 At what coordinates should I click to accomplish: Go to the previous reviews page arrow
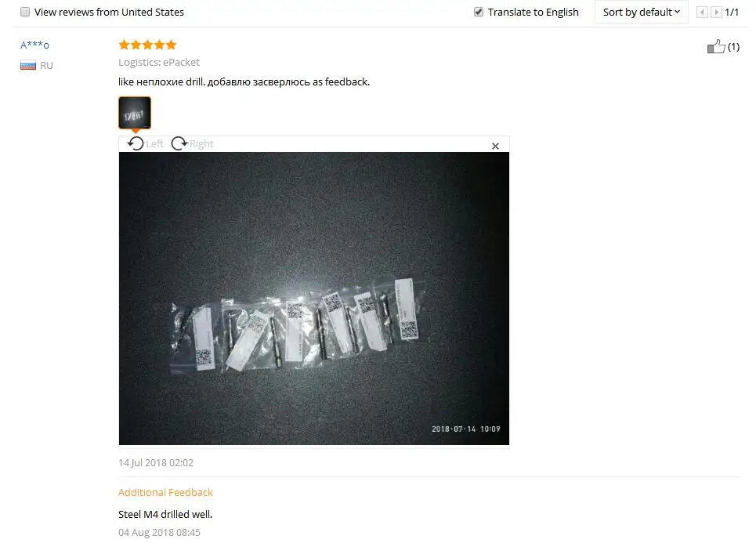[703, 12]
